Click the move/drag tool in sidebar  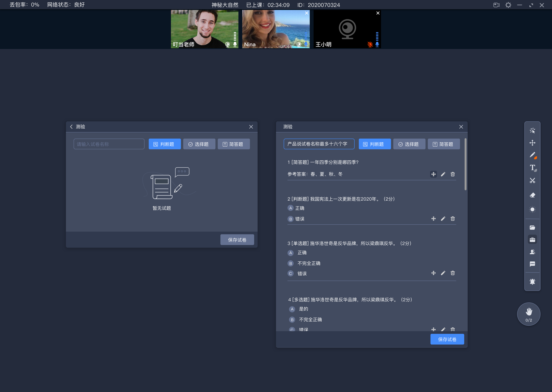click(x=533, y=143)
